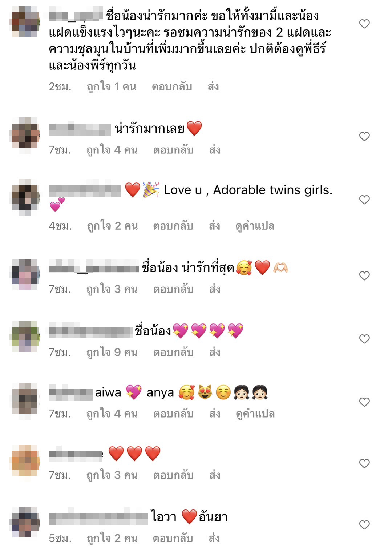Like the 'aiwa anya' comment
The width and height of the screenshot is (392, 552).
364,402
